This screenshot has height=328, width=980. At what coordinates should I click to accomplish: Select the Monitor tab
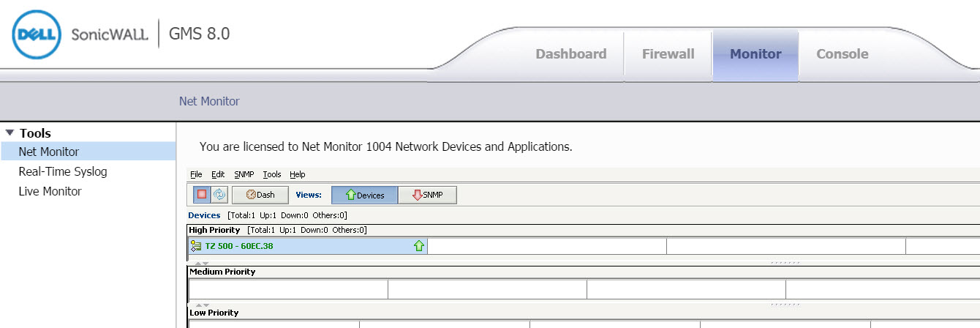[x=755, y=54]
